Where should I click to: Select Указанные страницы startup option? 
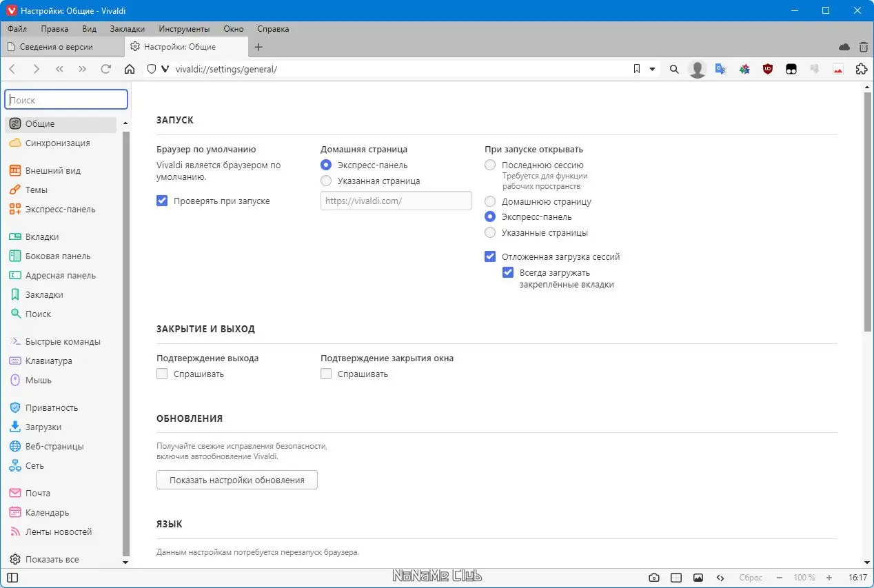(490, 232)
